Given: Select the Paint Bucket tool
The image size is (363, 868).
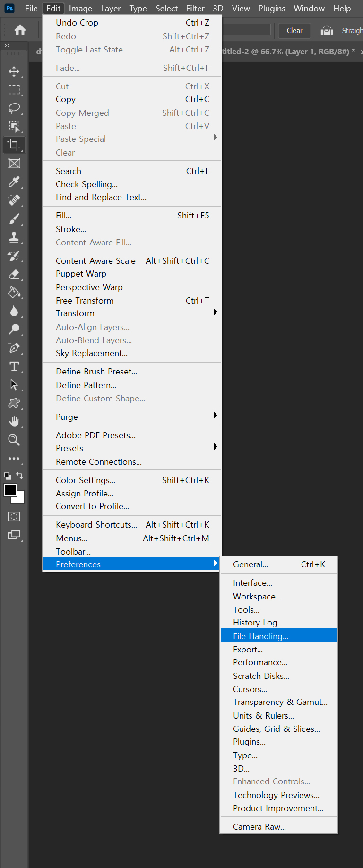Looking at the screenshot, I should click(x=14, y=293).
